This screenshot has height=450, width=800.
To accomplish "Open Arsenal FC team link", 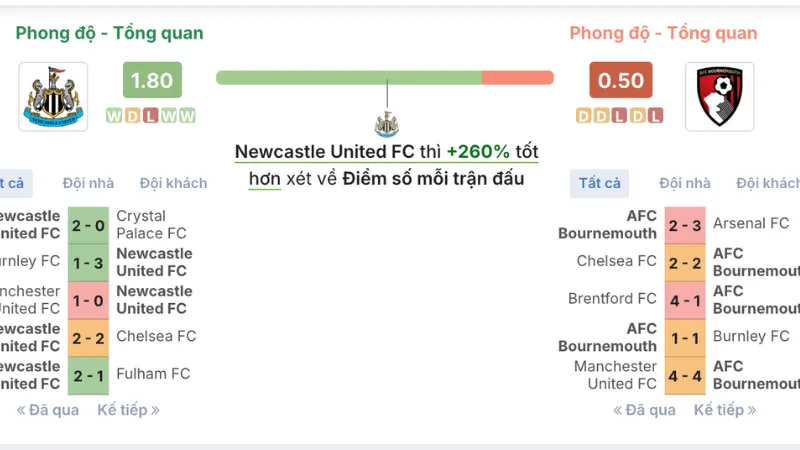I will tap(751, 224).
